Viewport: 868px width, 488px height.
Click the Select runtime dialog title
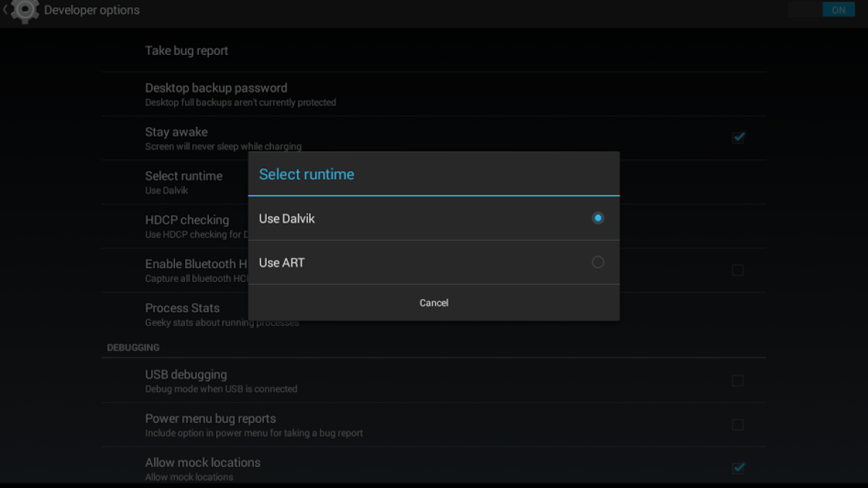point(307,174)
